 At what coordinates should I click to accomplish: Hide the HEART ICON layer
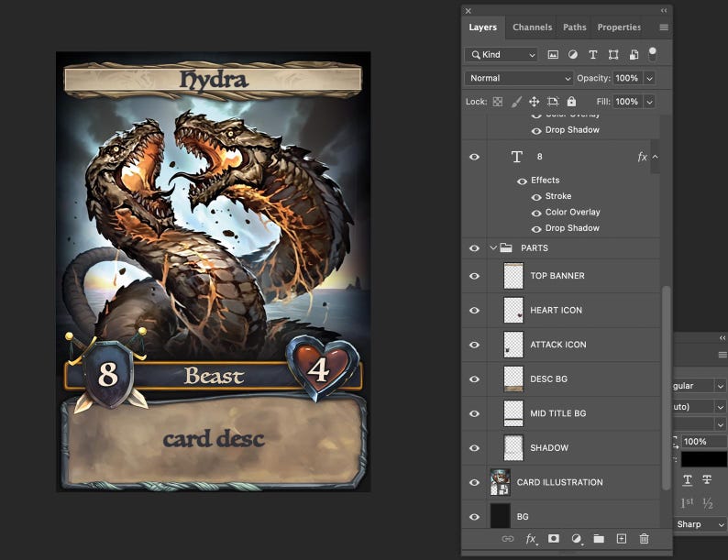[x=474, y=311]
